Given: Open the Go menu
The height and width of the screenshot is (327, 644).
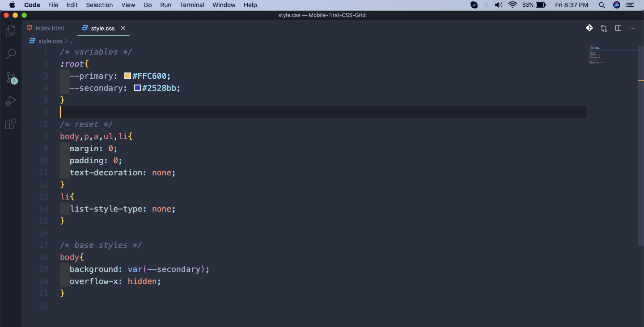Looking at the screenshot, I should [148, 5].
